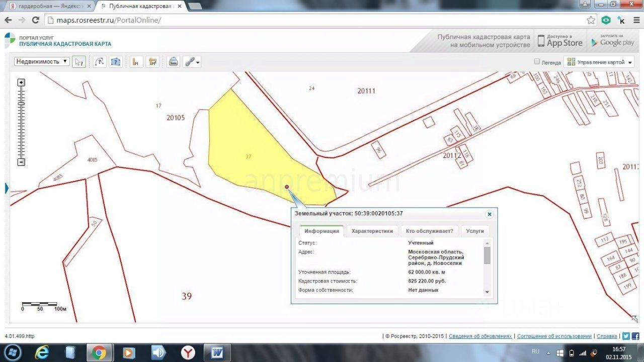Click the map zoom level slider handle
Screen dimensions: 644x362
(x=21, y=104)
